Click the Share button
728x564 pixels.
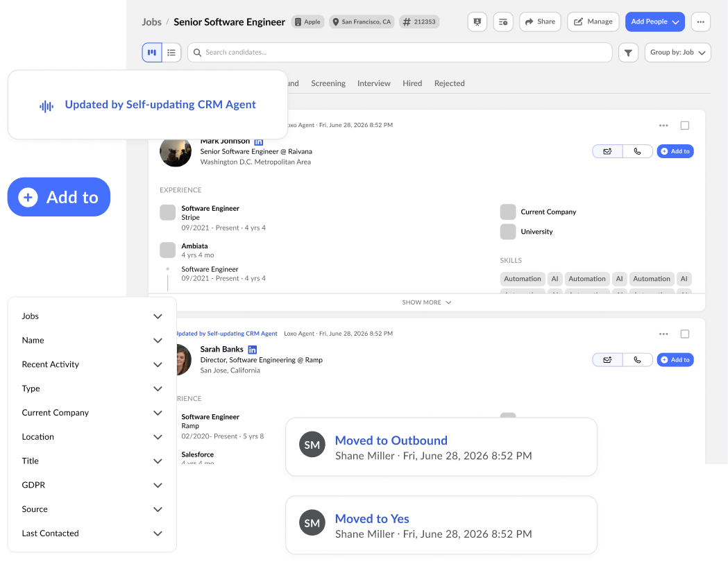point(540,22)
